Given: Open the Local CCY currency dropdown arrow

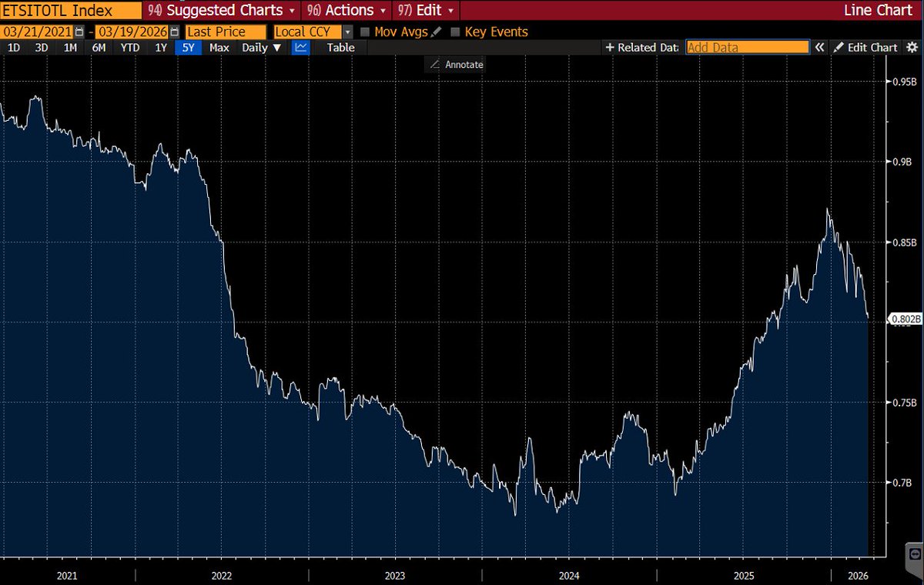Looking at the screenshot, I should [348, 32].
